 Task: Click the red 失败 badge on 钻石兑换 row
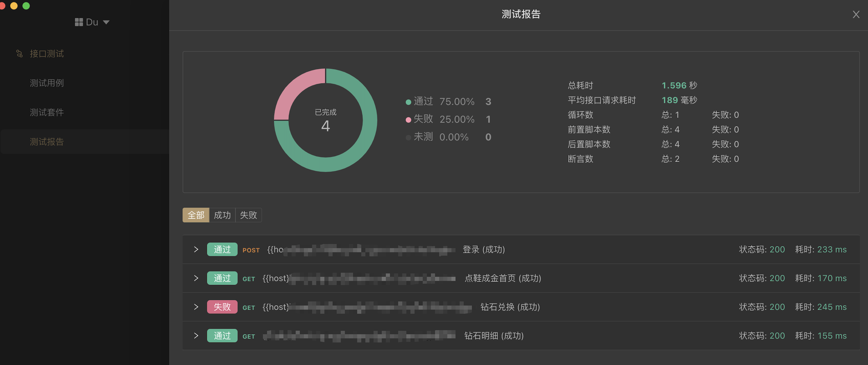coord(222,307)
